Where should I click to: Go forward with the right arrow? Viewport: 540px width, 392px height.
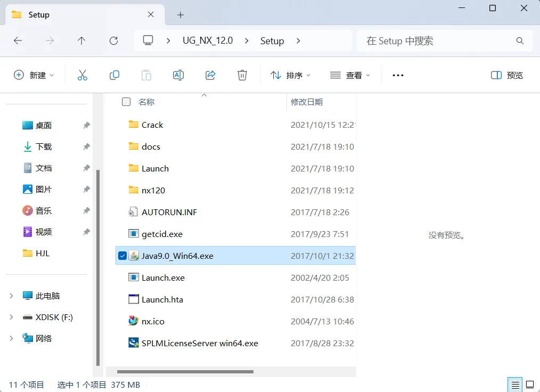pyautogui.click(x=50, y=40)
